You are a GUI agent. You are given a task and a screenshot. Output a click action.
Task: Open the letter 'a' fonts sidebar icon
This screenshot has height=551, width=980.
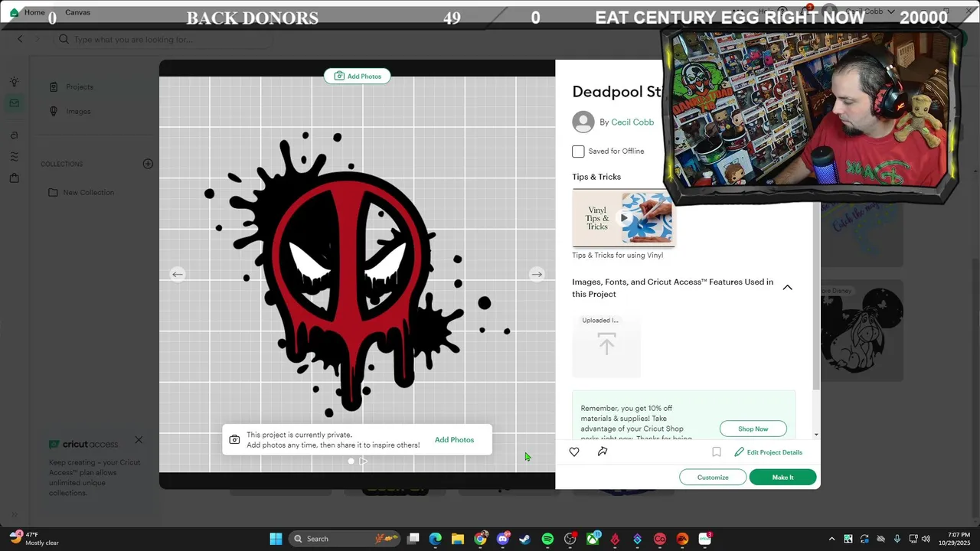pos(14,135)
